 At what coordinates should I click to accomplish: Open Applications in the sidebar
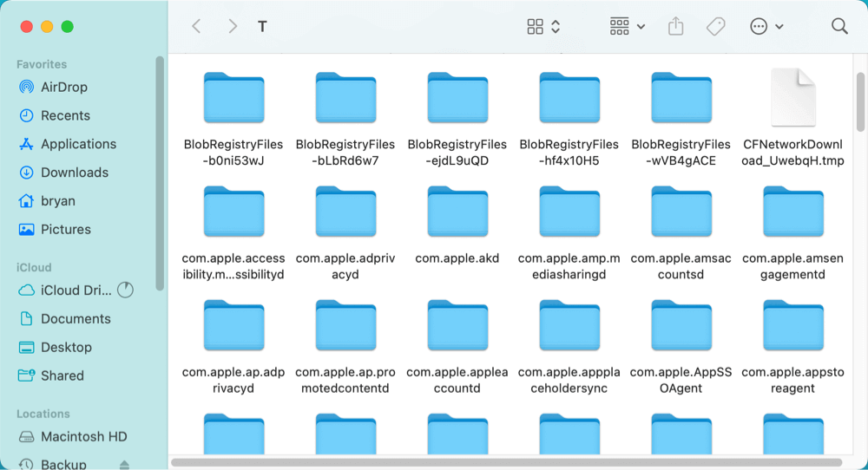pyautogui.click(x=78, y=144)
